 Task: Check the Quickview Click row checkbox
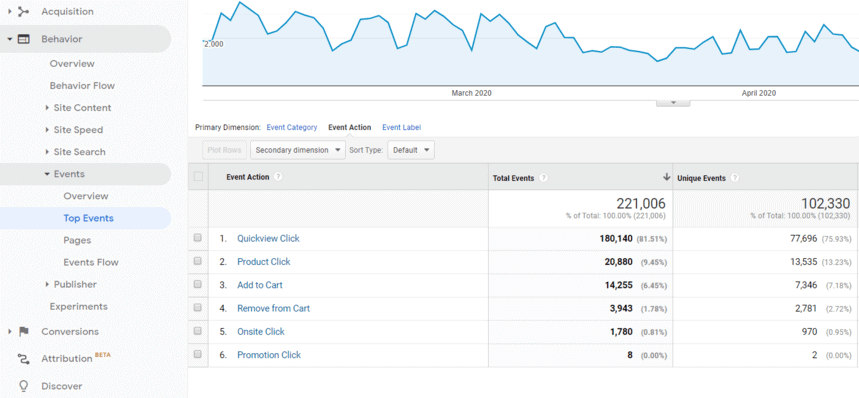tap(198, 238)
